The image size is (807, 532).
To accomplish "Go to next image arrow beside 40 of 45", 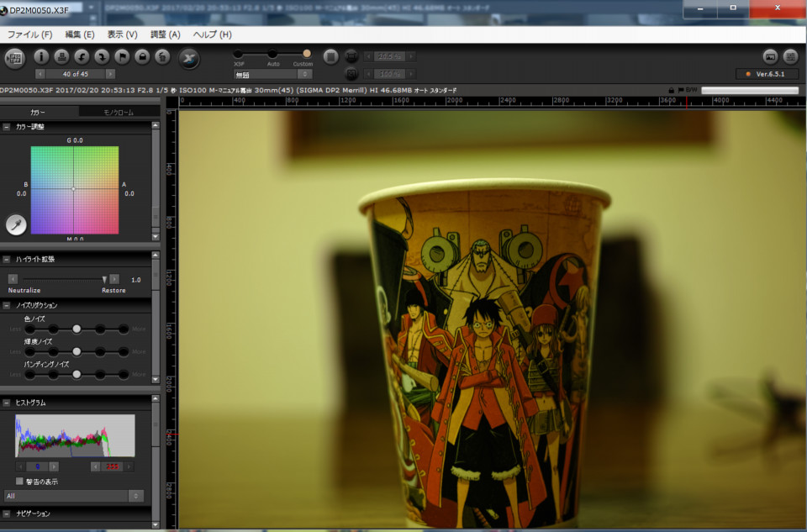I will [109, 74].
